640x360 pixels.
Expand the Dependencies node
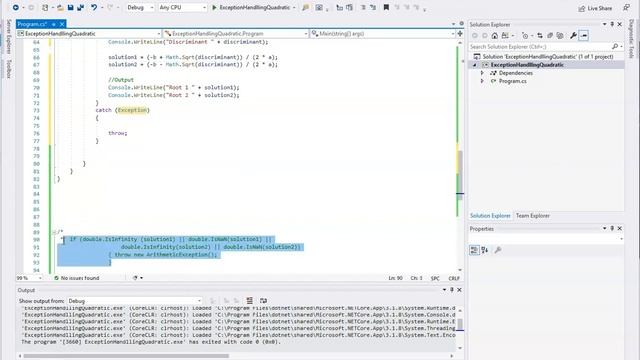482,73
